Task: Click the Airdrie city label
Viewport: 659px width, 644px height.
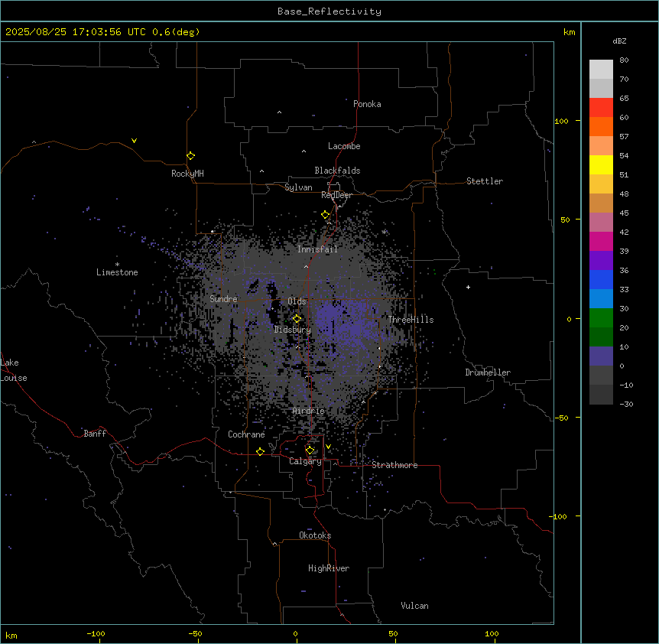Action: 309,411
